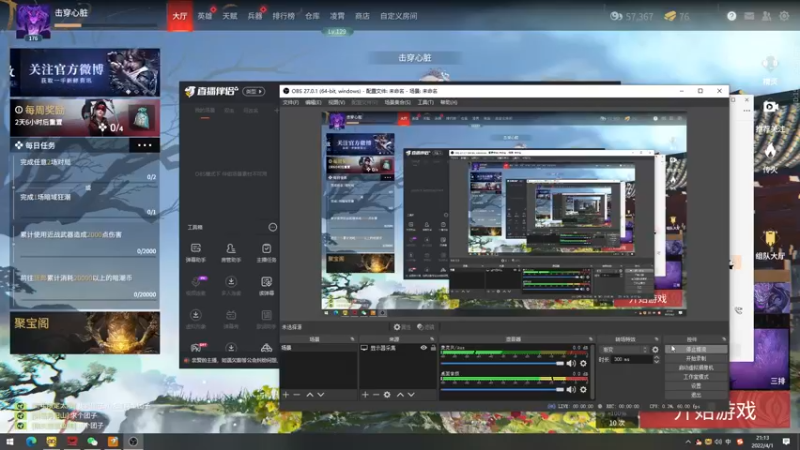Image resolution: width=800 pixels, height=450 pixels.
Task: Open the game settings gear icon
Action: (x=784, y=16)
